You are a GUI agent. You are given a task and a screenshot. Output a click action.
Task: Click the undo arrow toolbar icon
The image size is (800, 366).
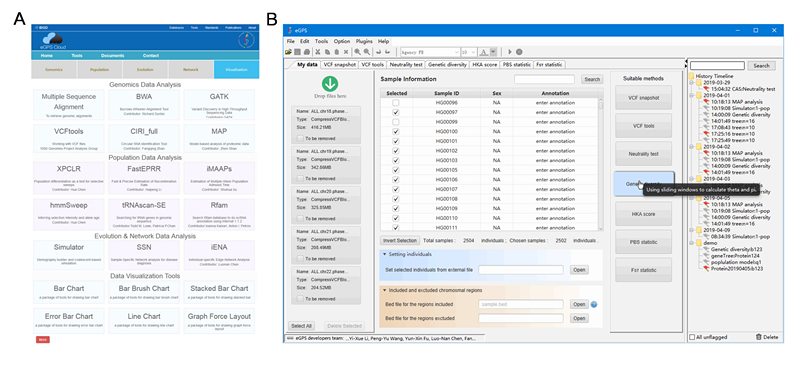click(378, 52)
